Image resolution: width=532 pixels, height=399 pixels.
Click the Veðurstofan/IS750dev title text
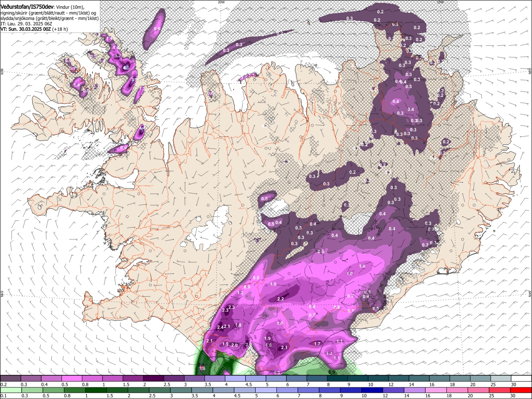(x=27, y=7)
